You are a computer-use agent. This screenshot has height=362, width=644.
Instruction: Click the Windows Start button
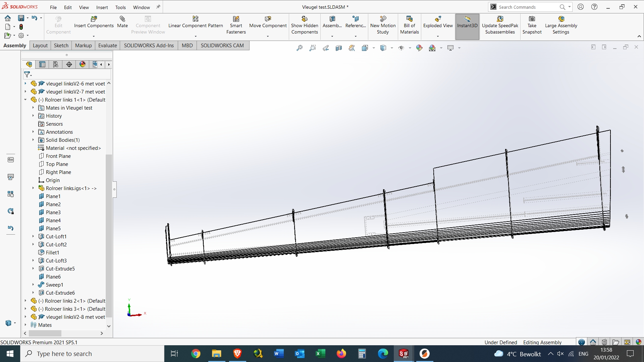(10, 354)
